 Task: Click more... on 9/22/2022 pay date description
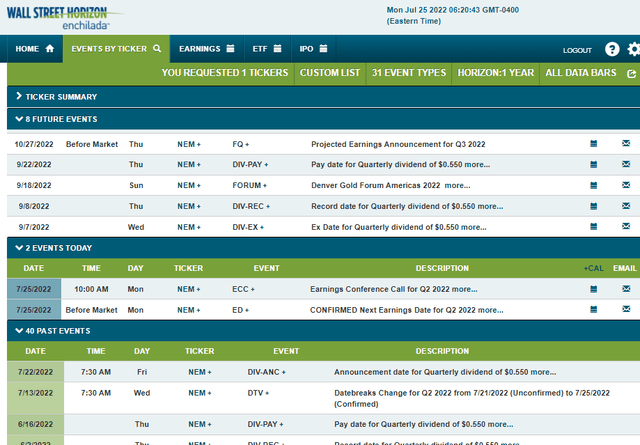[x=477, y=165]
